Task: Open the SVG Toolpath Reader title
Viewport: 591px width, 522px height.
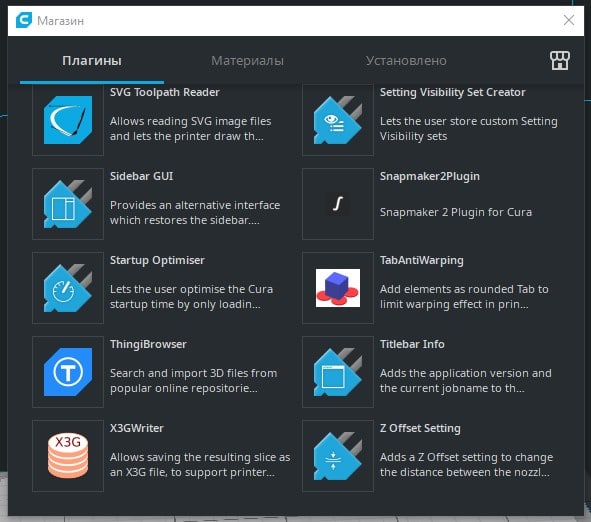Action: click(165, 92)
